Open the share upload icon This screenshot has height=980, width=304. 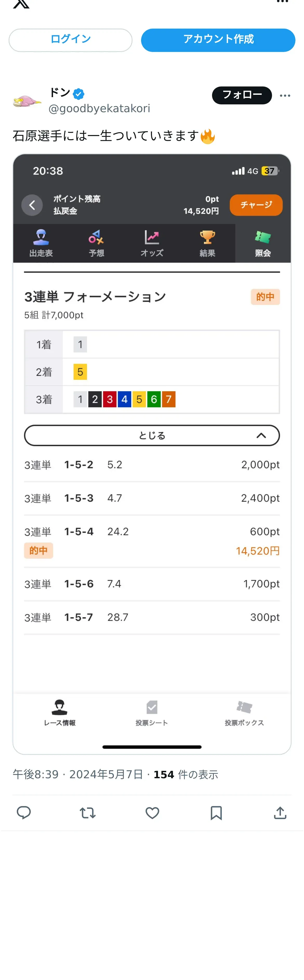[x=280, y=812]
